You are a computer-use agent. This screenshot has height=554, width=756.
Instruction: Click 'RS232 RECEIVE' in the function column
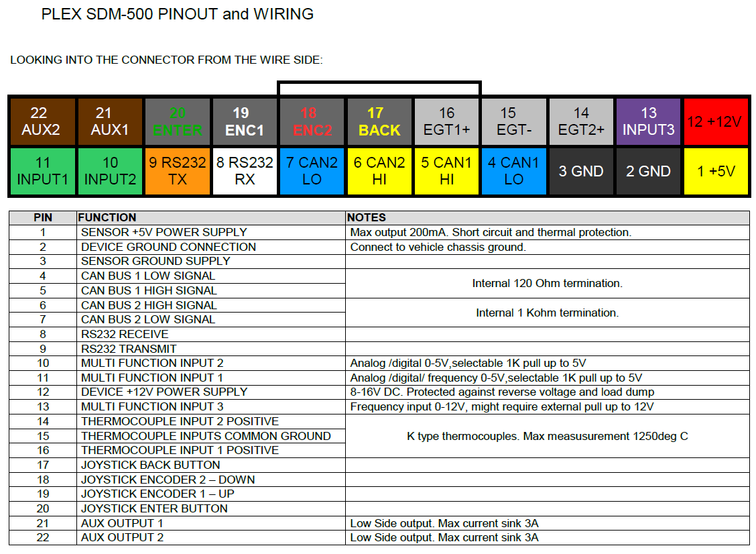coord(125,334)
